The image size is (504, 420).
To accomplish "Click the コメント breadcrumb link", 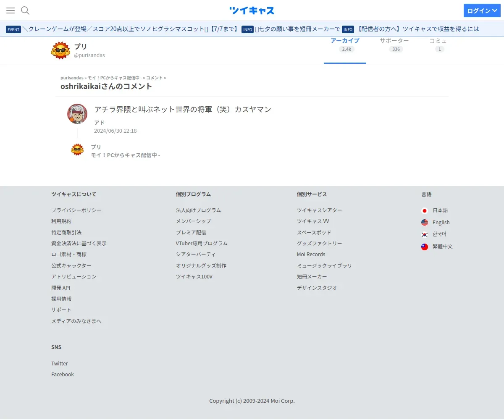I will coord(154,78).
